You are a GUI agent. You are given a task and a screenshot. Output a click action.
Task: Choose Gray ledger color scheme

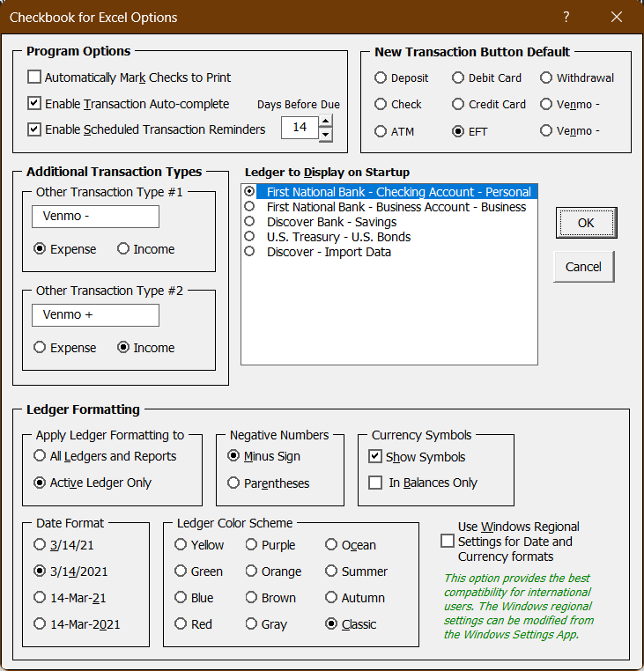tap(251, 623)
